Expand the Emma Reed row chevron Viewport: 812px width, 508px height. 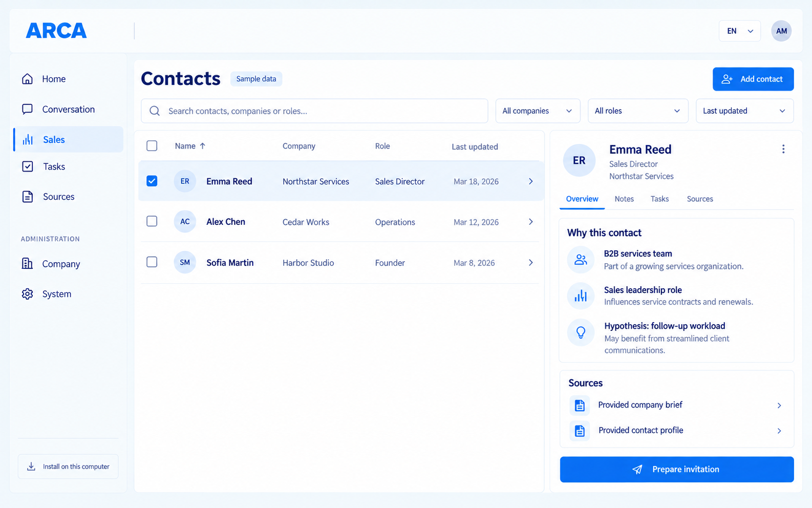pyautogui.click(x=531, y=181)
